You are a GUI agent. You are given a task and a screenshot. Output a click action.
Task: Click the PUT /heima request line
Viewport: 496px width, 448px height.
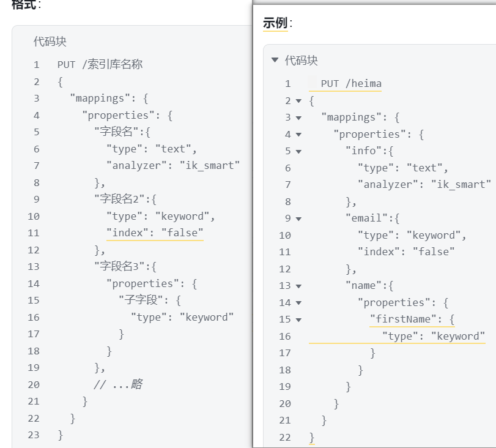pos(351,84)
